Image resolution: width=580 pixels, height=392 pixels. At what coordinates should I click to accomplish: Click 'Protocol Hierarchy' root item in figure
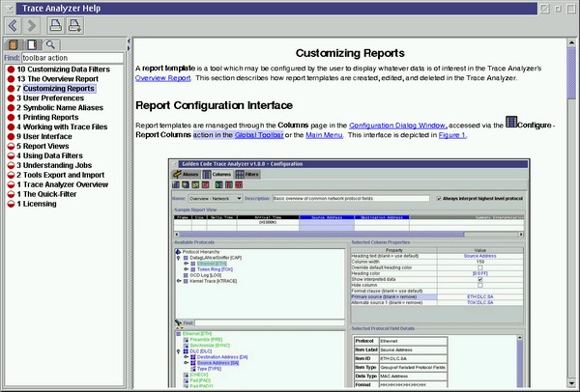pyautogui.click(x=201, y=252)
